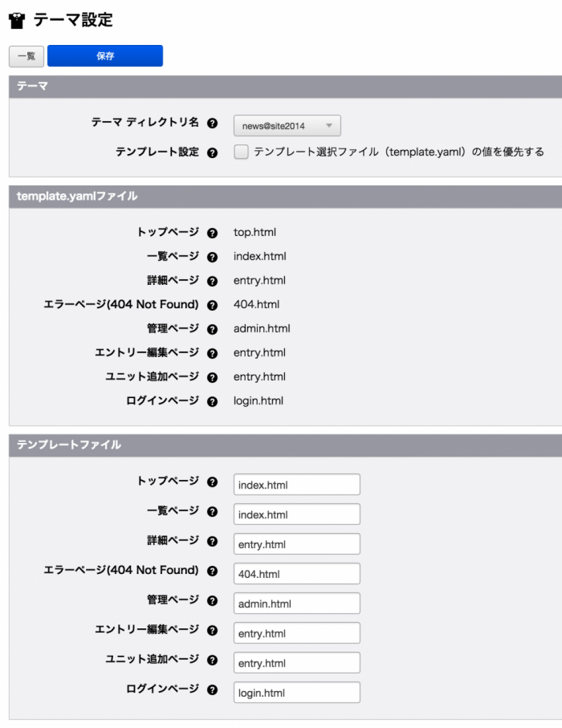The width and height of the screenshot is (562, 728).
Task: Click the 一覧 button
Action: pos(26,56)
